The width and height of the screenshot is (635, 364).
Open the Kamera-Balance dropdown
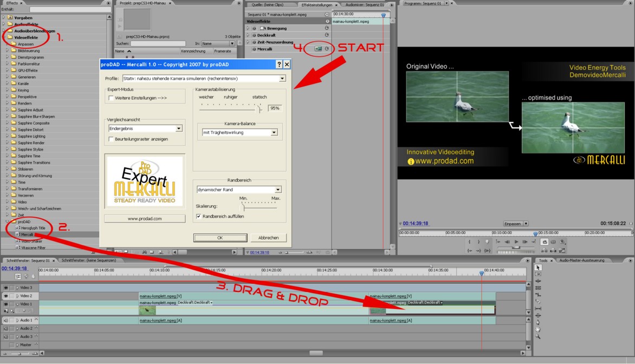(x=274, y=132)
